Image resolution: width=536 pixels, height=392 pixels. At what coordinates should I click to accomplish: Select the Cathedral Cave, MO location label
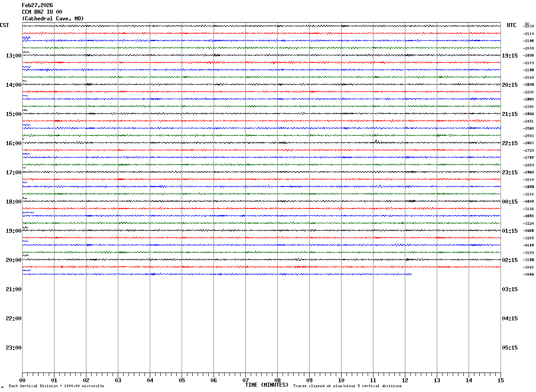point(53,19)
